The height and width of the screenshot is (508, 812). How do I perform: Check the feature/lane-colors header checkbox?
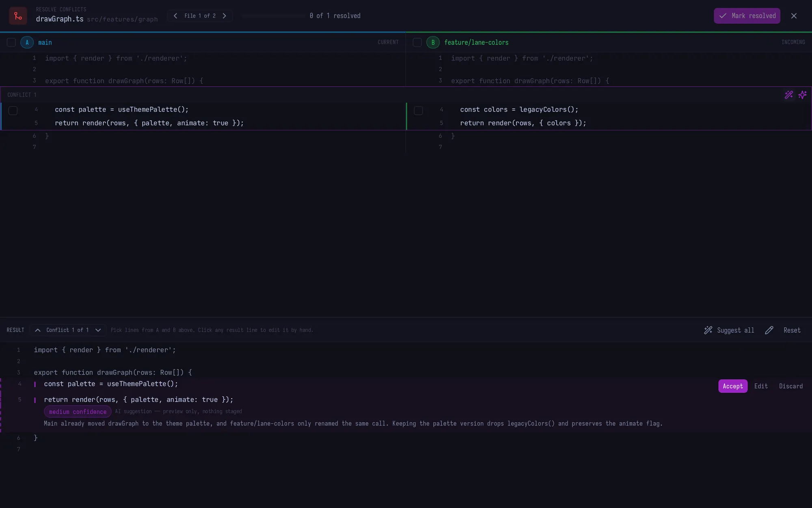click(417, 42)
